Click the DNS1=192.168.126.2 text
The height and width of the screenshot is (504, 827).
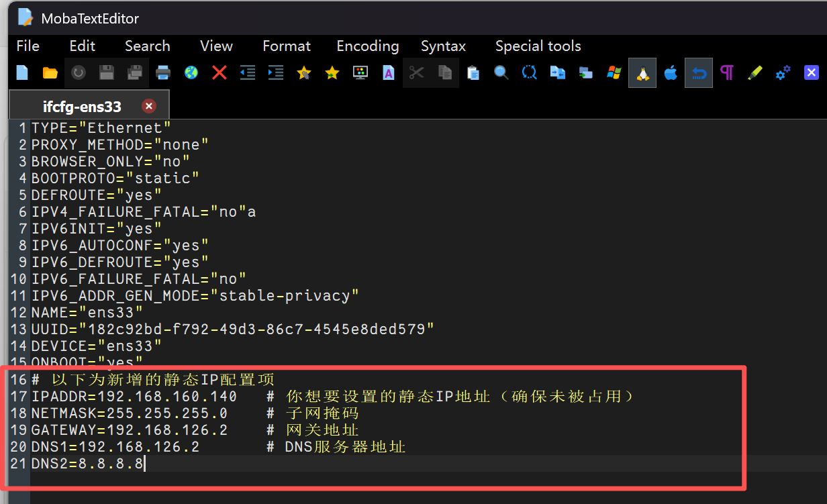[115, 446]
